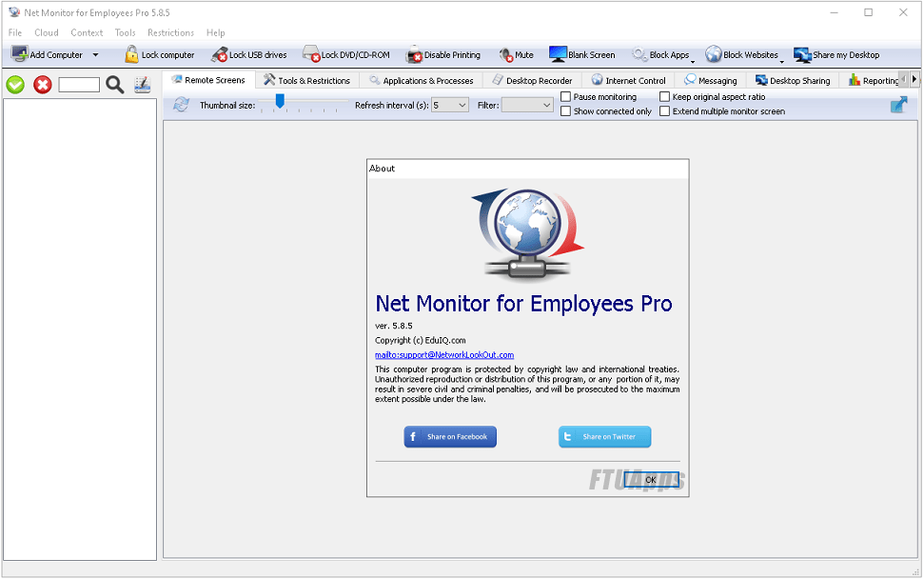Expand Block Apps dropdown arrow
This screenshot has width=924, height=579.
point(693,61)
